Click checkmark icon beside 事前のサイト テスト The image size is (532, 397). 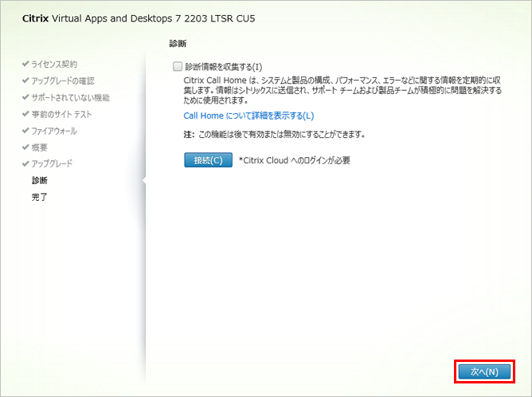click(x=25, y=114)
